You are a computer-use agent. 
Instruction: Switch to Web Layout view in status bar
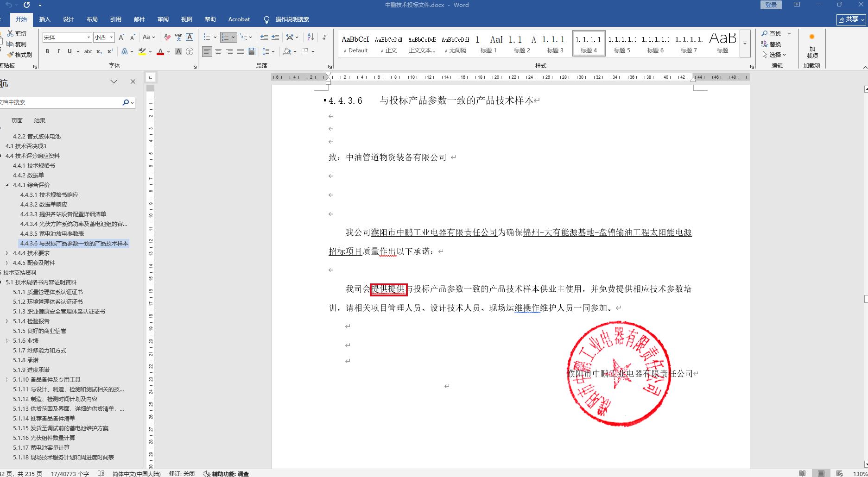(x=840, y=473)
